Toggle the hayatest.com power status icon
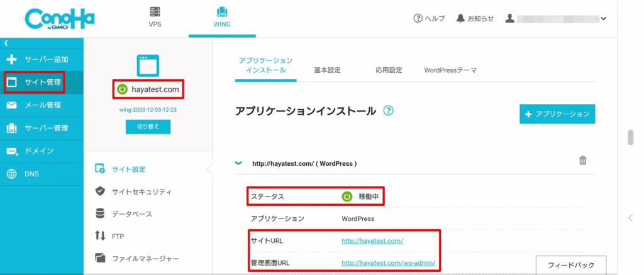The image size is (644, 275). point(123,90)
